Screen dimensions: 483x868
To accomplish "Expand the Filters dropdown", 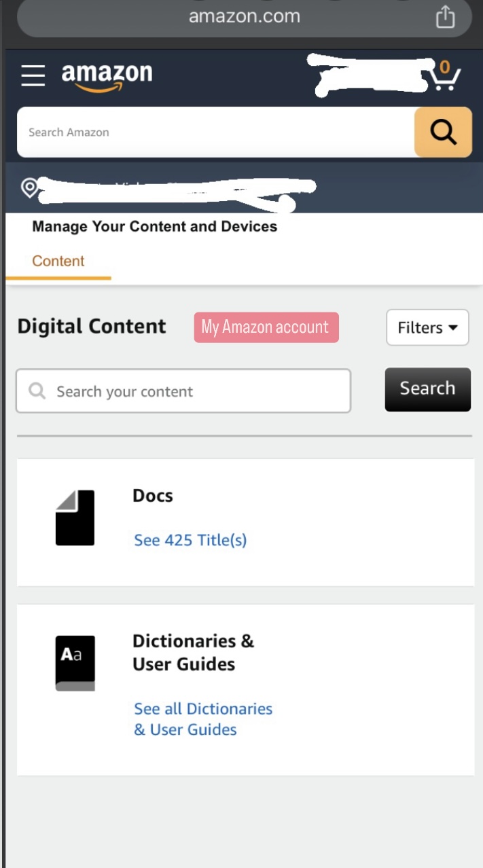I will pyautogui.click(x=427, y=327).
